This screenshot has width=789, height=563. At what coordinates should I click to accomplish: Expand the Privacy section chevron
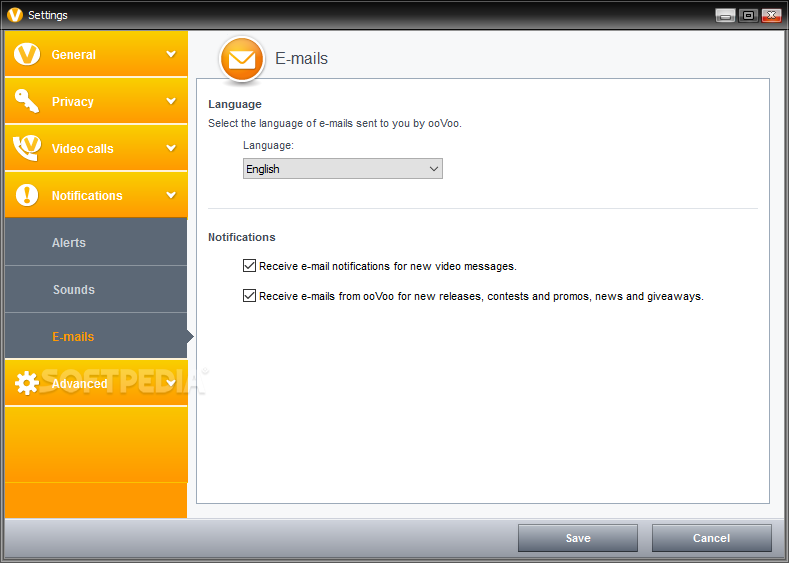(x=171, y=101)
